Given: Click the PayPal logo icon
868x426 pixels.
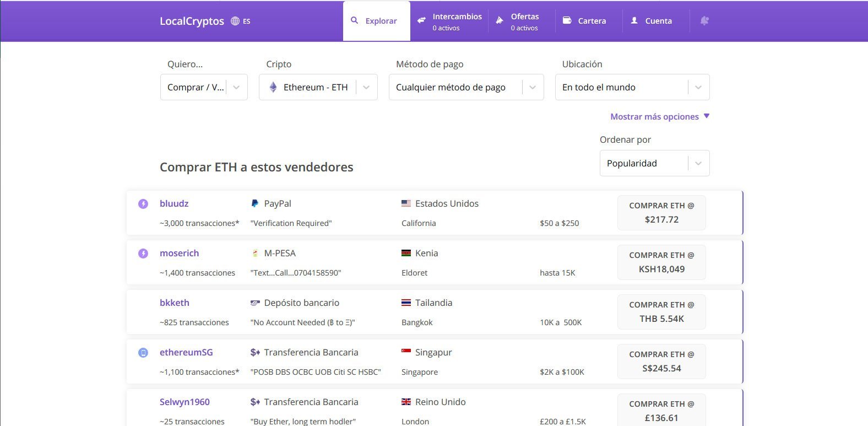Looking at the screenshot, I should point(255,203).
